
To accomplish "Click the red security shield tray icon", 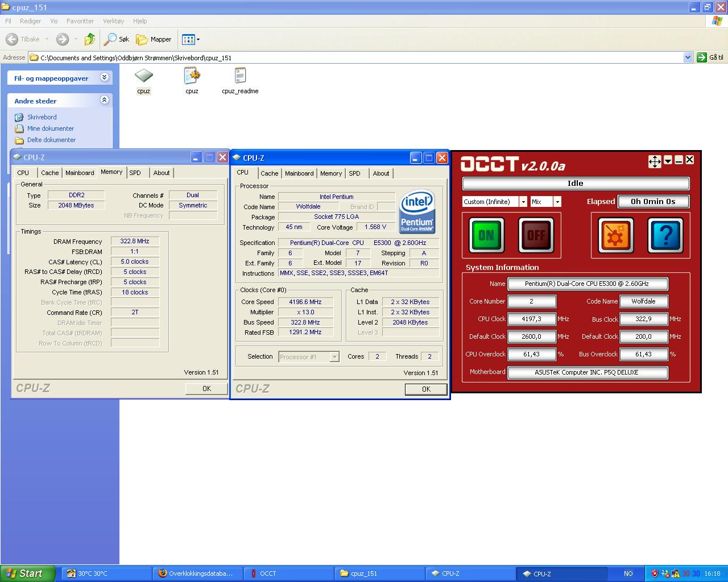I will pos(655,573).
